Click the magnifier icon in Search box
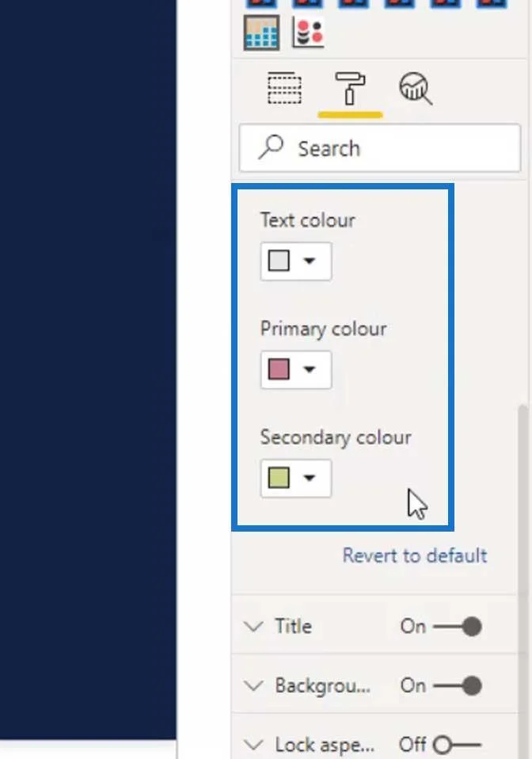The height and width of the screenshot is (759, 532). [x=270, y=147]
